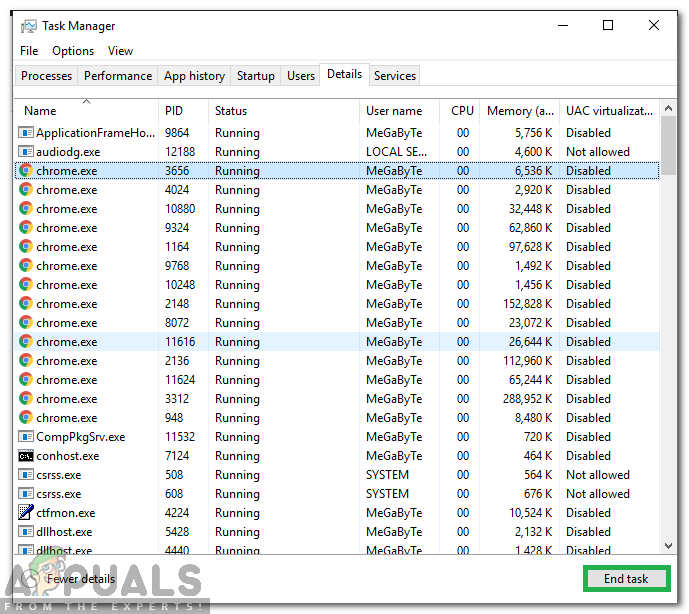Click the scrollbar down arrow
The width and height of the screenshot is (689, 614).
(668, 546)
